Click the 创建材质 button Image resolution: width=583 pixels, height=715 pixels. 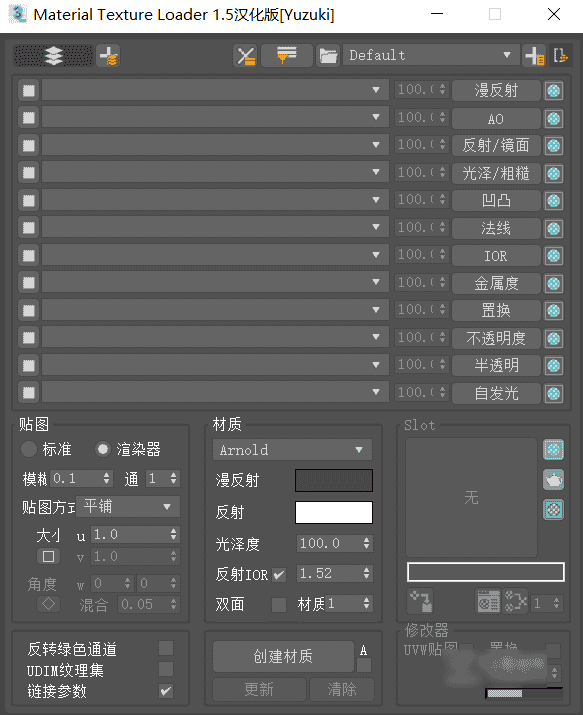[283, 656]
